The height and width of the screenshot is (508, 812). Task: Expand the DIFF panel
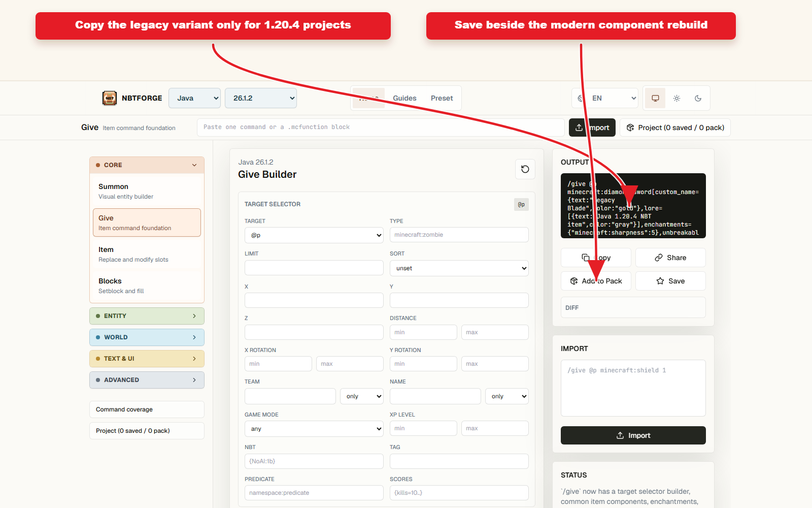633,307
